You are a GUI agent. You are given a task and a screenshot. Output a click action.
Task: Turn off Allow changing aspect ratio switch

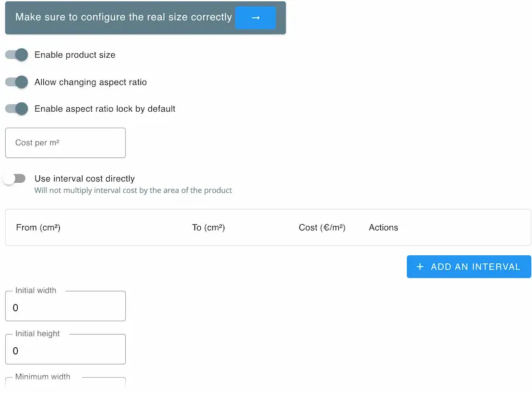(x=17, y=82)
